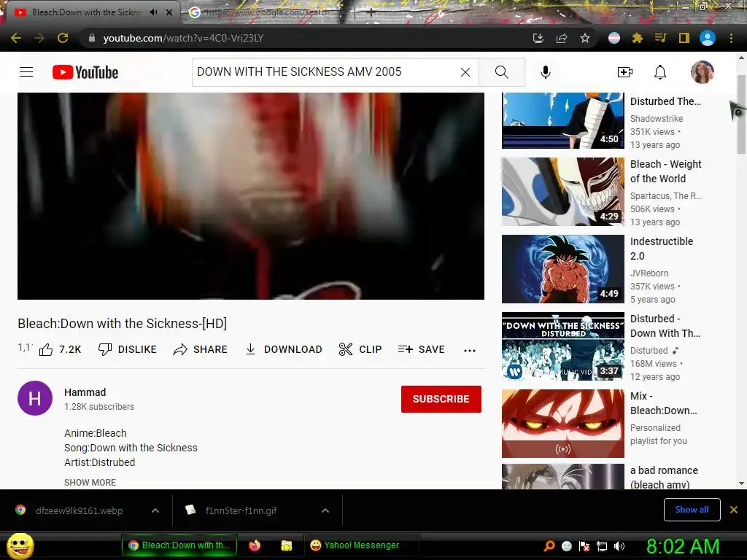Click the browser address bar URL
This screenshot has width=747, height=560.
point(183,38)
